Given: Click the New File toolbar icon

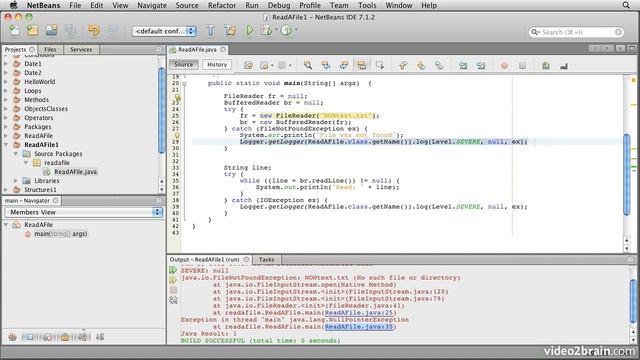Looking at the screenshot, I should click(x=14, y=30).
